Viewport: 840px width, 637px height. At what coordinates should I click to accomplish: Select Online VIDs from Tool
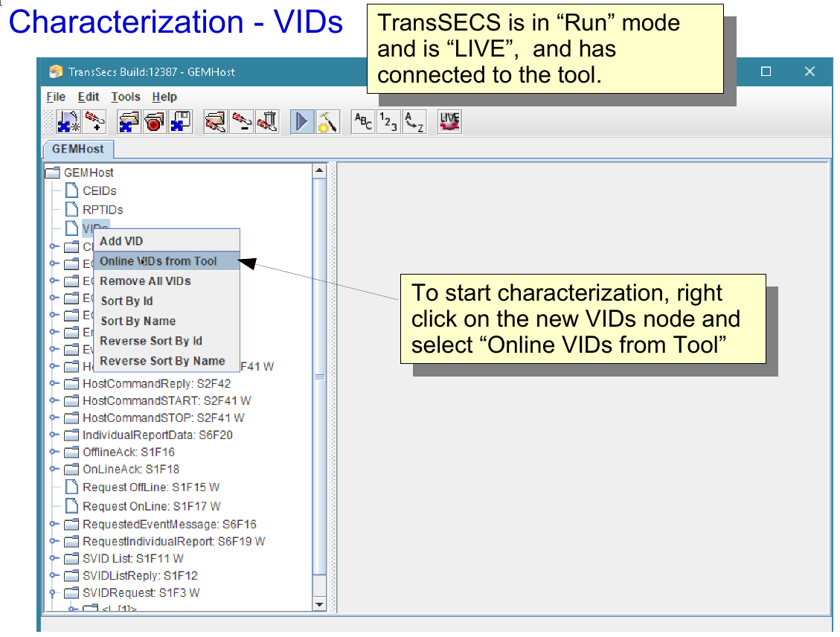point(158,261)
